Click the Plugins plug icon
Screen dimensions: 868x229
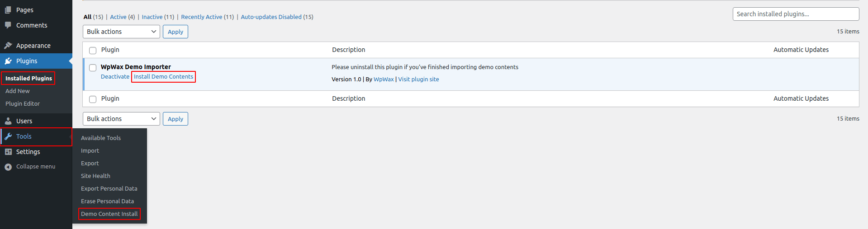(8, 61)
